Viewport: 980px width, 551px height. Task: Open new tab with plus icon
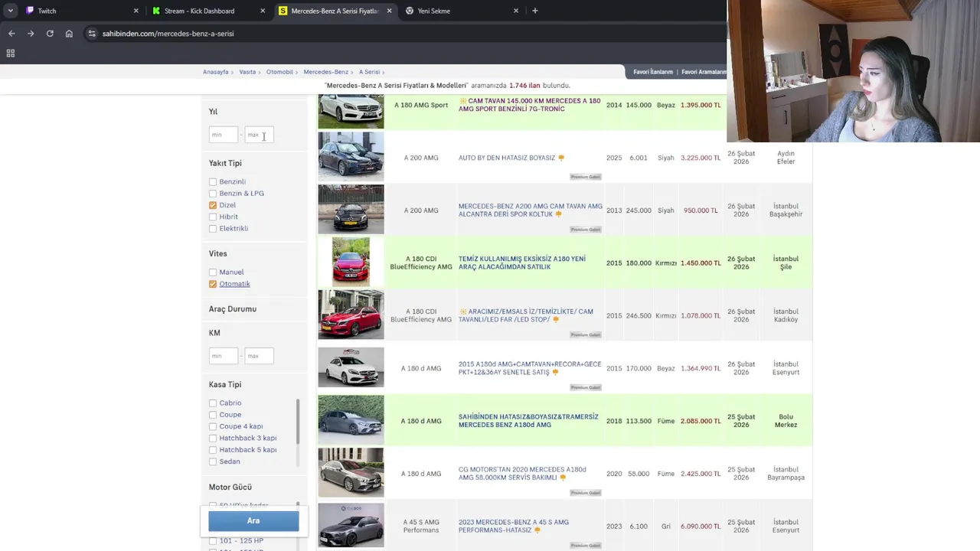pos(535,11)
